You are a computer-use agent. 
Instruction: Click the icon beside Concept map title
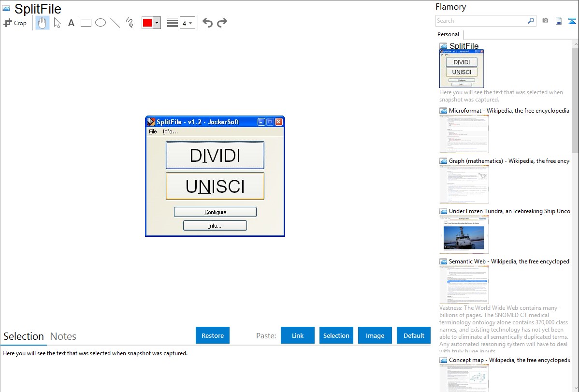(443, 360)
